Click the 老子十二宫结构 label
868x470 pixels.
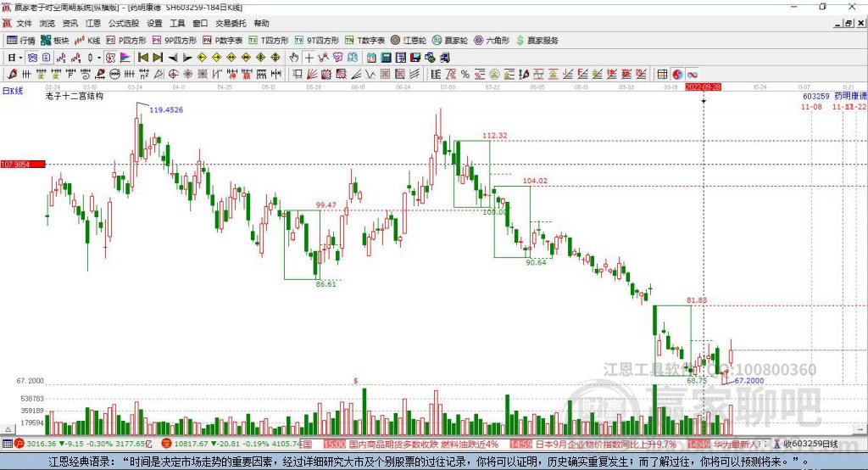coord(75,96)
